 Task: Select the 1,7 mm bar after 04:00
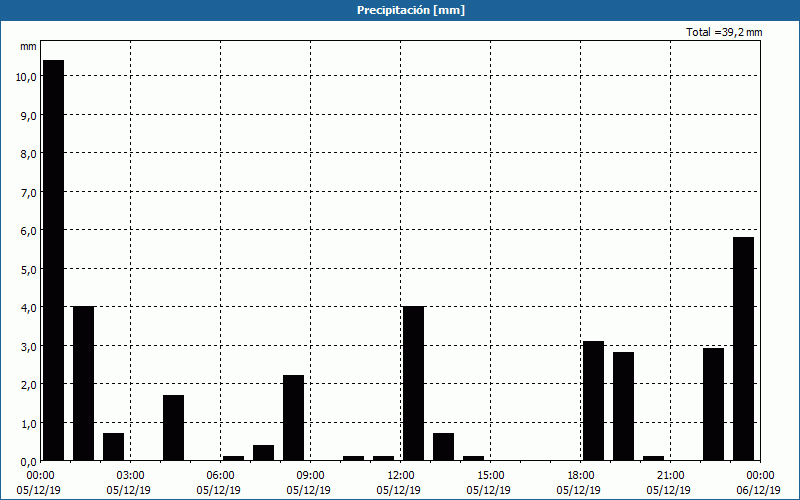[173, 428]
